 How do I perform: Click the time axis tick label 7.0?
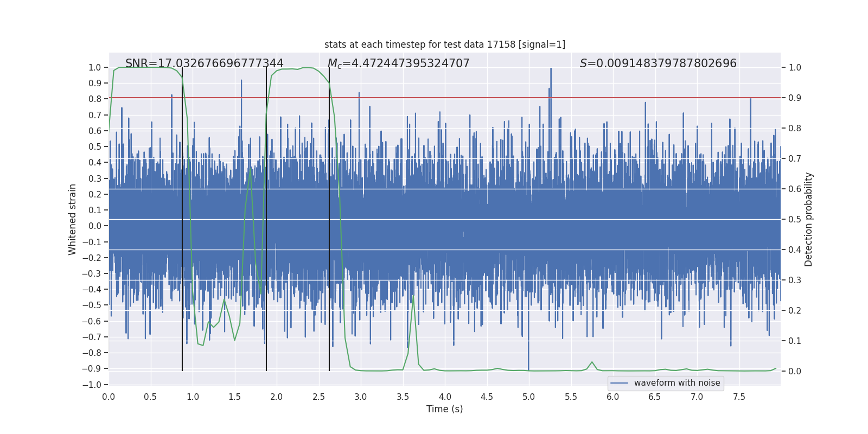(697, 397)
